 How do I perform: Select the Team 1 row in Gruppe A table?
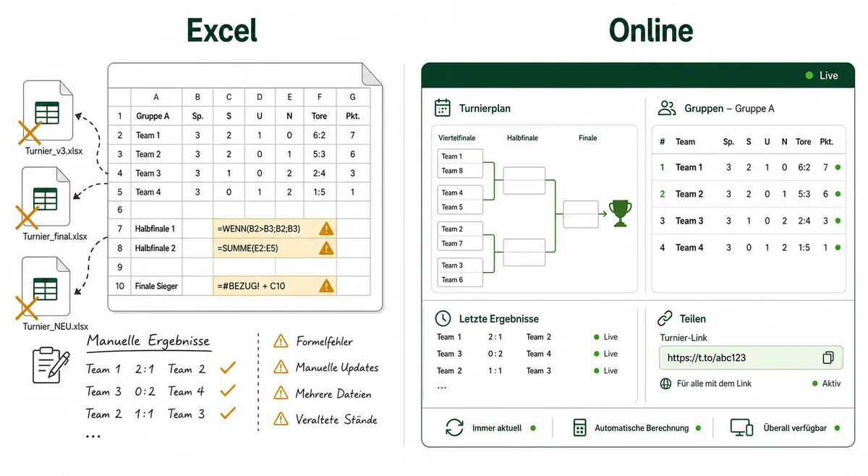(749, 167)
